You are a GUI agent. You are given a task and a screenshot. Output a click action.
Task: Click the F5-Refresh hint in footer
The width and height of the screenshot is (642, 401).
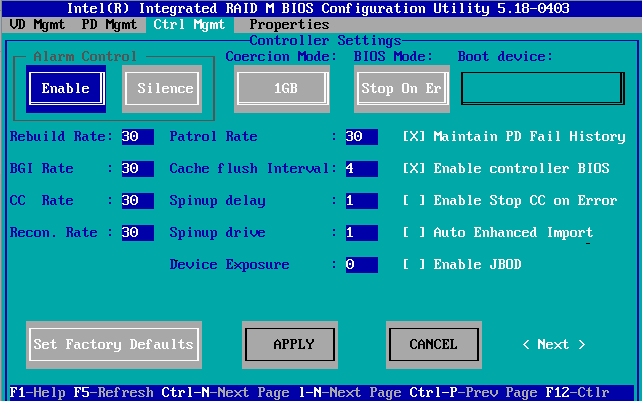point(113,392)
